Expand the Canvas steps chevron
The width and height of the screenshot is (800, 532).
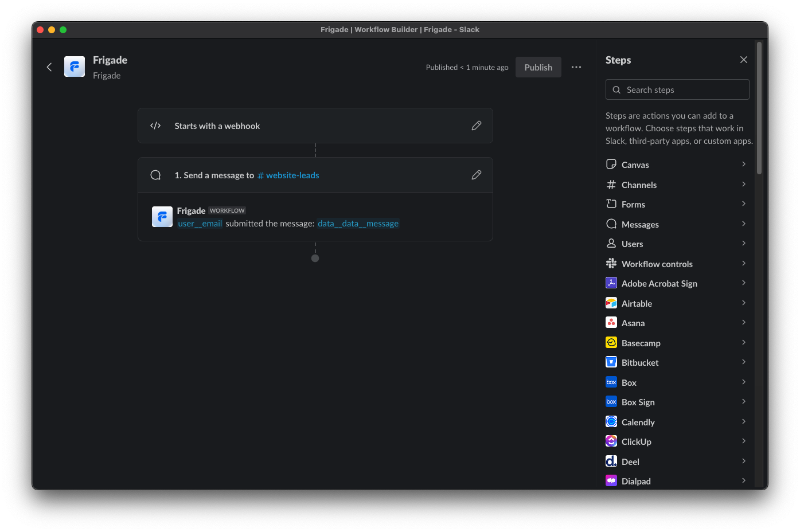tap(744, 164)
